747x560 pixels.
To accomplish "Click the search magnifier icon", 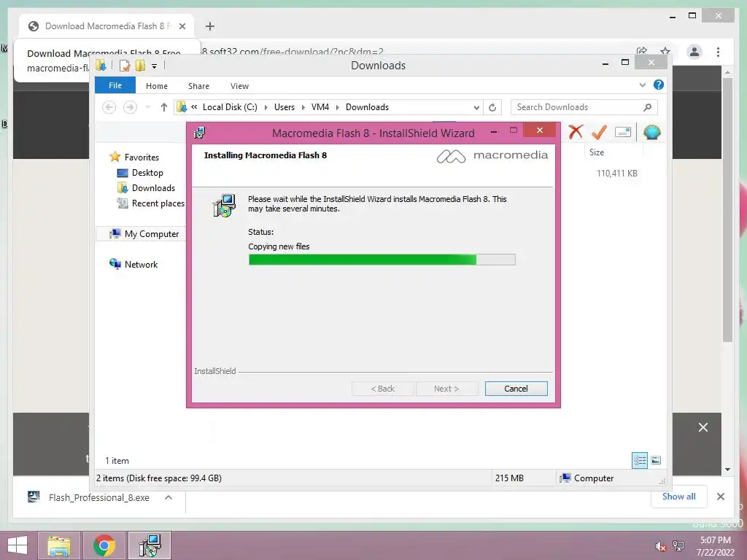I will (648, 107).
